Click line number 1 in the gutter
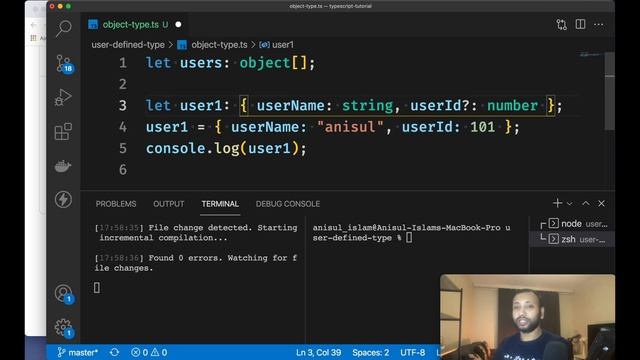Viewport: 640px width, 360px height. click(x=123, y=63)
